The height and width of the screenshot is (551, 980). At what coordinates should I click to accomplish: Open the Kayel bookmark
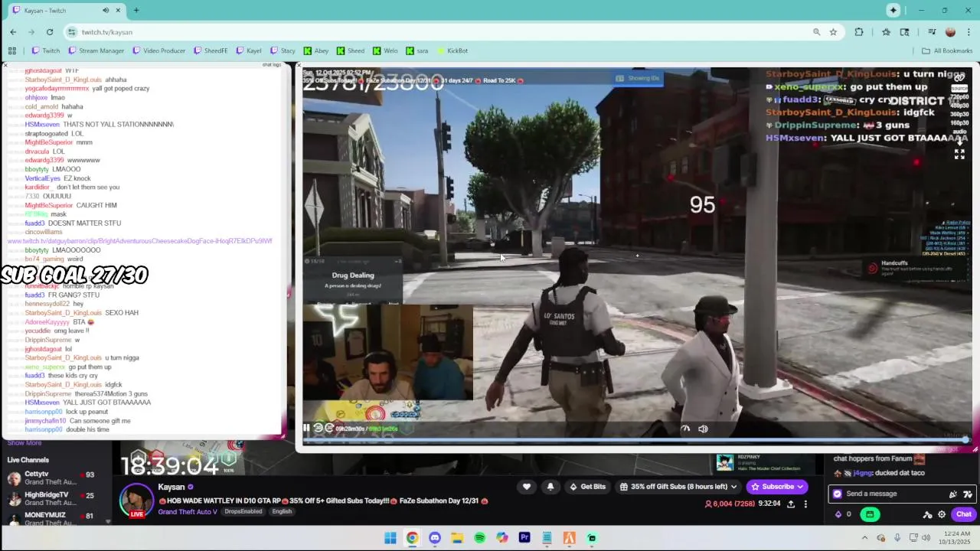coord(249,51)
